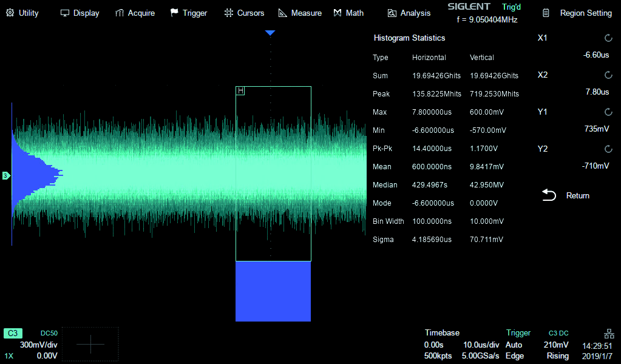Screen dimensions: 621x364
Task: Select the X1 value -6.60us
Action: point(596,55)
